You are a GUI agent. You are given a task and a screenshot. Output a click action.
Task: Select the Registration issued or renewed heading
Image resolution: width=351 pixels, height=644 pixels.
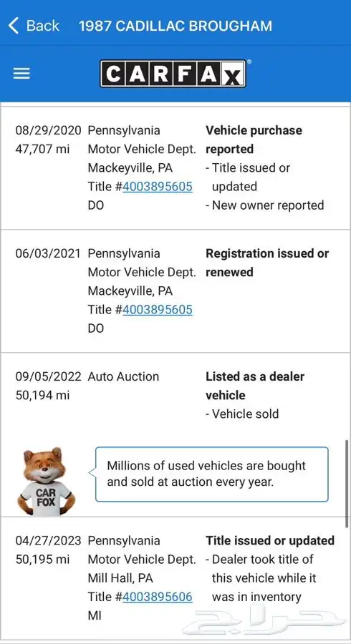[x=267, y=263]
